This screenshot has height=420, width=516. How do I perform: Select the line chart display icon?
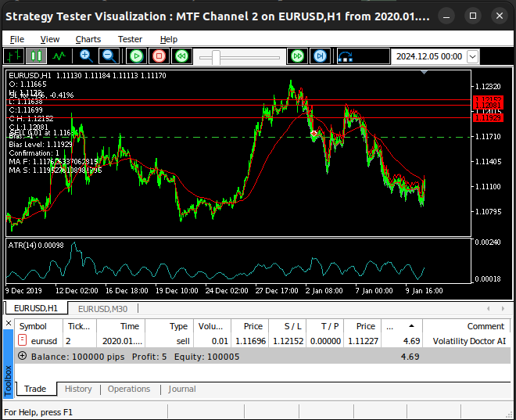[59, 56]
